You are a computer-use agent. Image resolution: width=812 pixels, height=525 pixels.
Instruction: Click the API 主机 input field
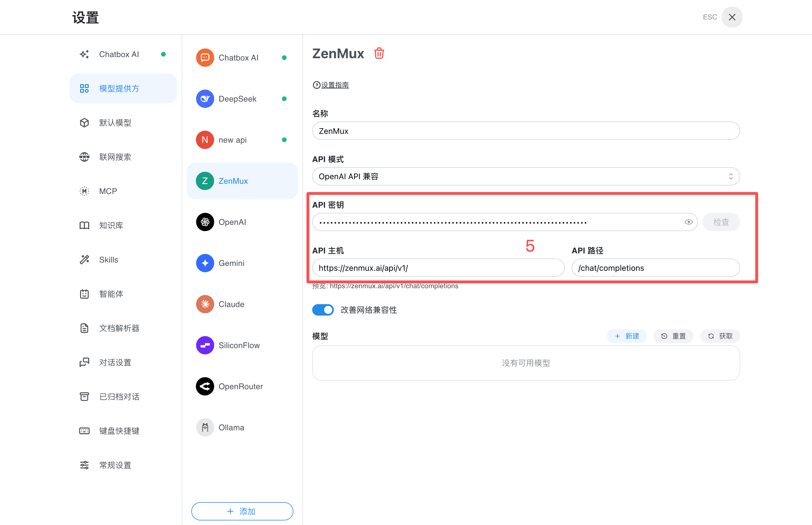click(438, 268)
